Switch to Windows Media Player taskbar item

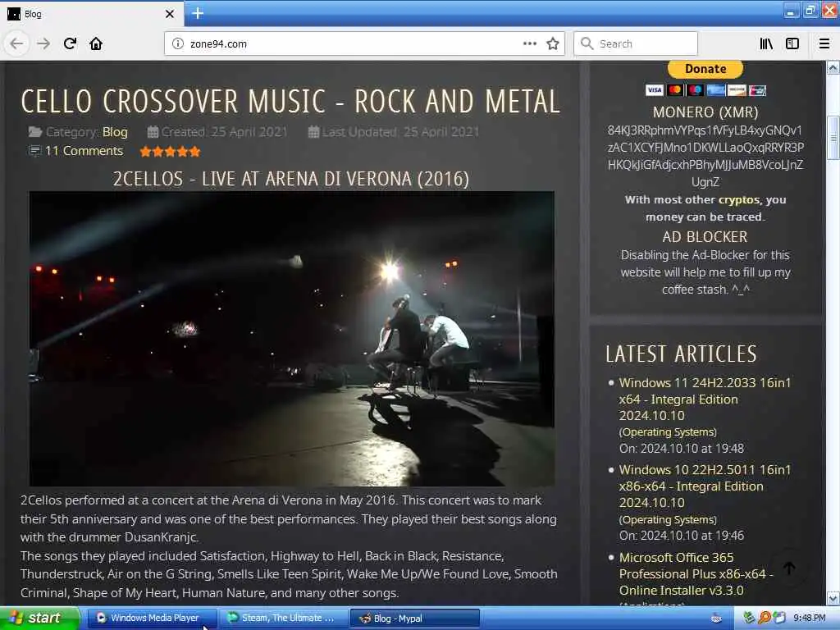152,619
